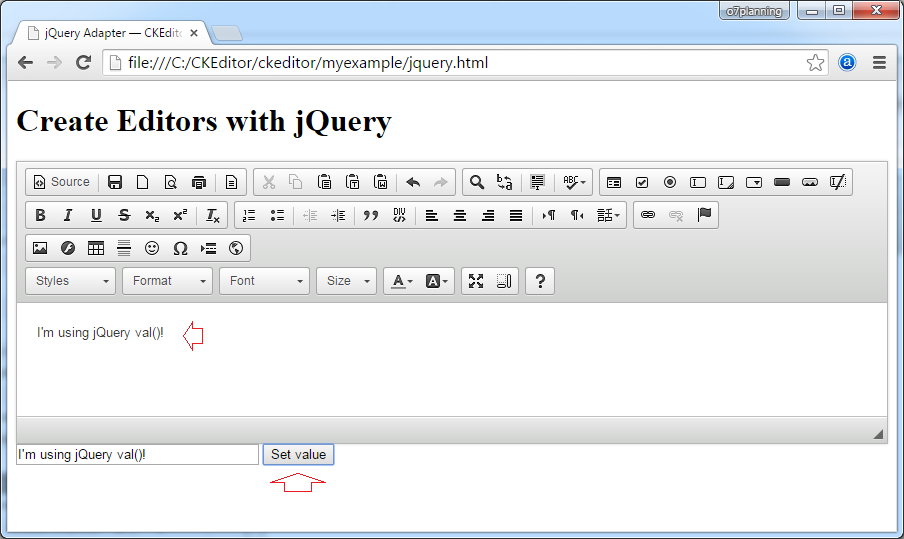Open the Spell Check dropdown

click(x=574, y=182)
